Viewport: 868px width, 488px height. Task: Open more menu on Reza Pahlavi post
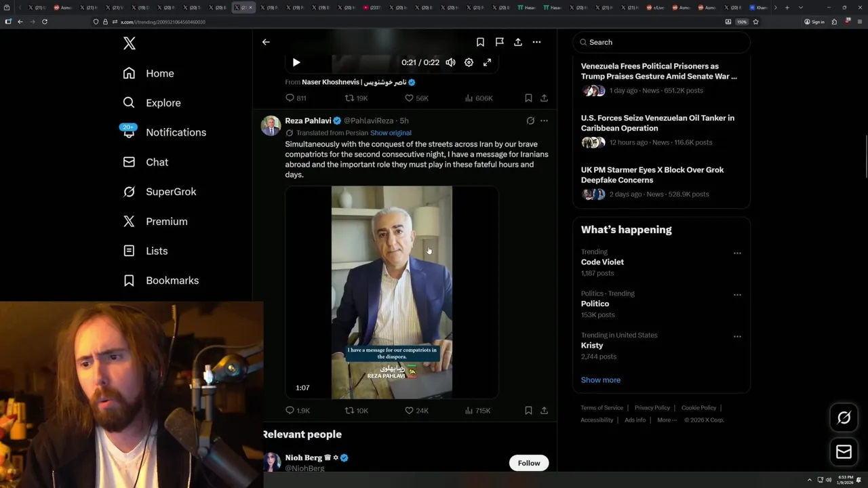point(544,121)
